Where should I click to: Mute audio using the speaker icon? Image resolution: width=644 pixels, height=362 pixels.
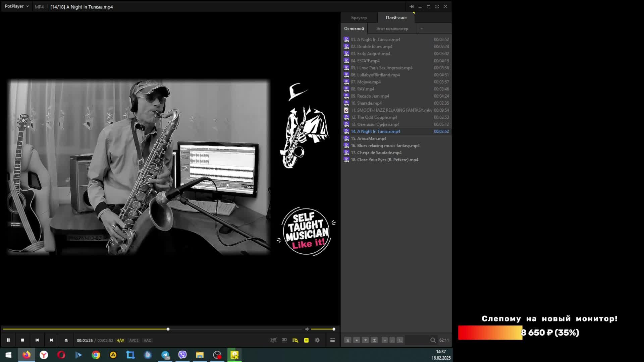click(307, 329)
